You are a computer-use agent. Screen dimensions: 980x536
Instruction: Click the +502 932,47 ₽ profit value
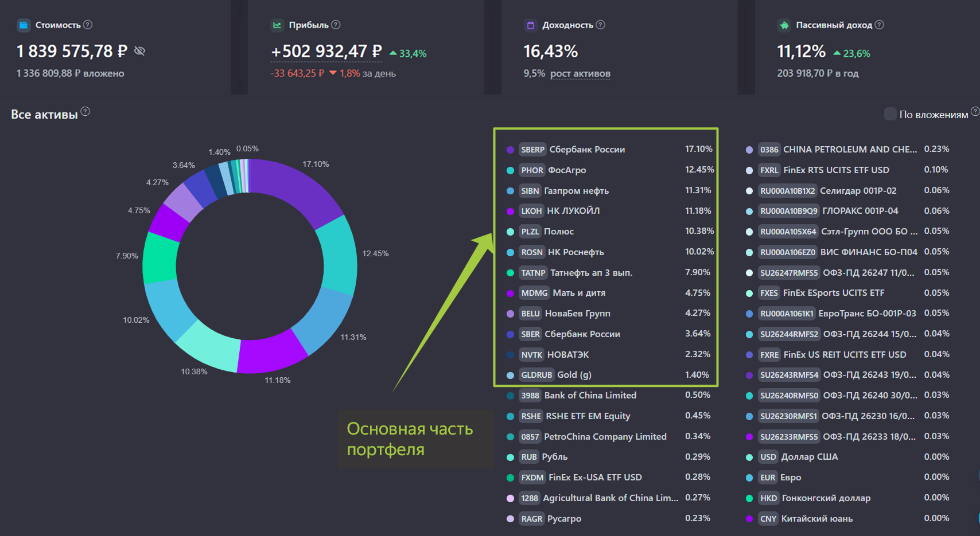tap(326, 52)
